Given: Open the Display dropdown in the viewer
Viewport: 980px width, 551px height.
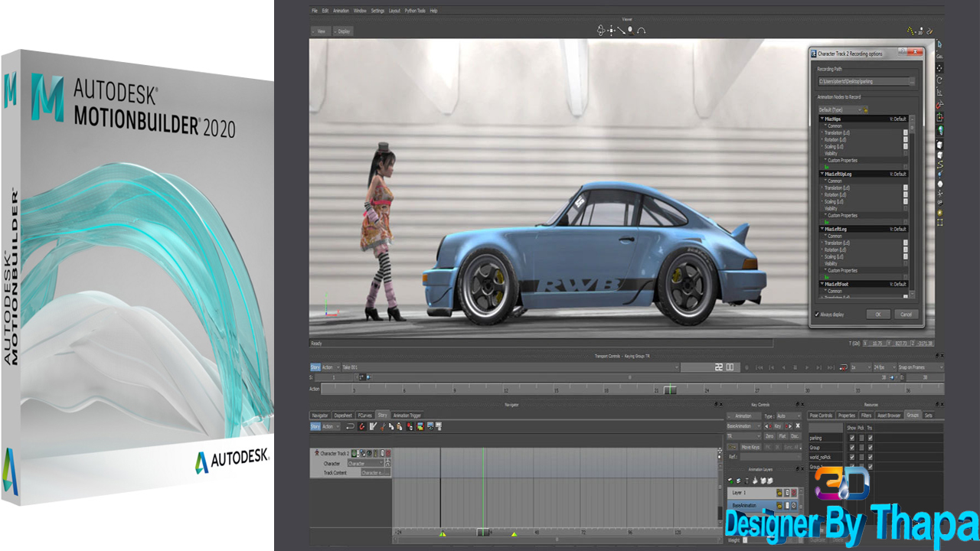Looking at the screenshot, I should point(342,31).
